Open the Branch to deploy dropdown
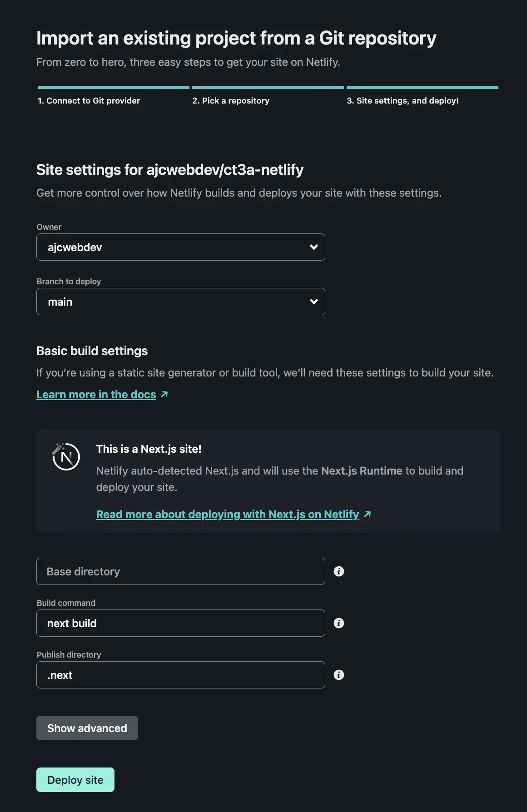Viewport: 527px width, 812px height. coord(181,302)
